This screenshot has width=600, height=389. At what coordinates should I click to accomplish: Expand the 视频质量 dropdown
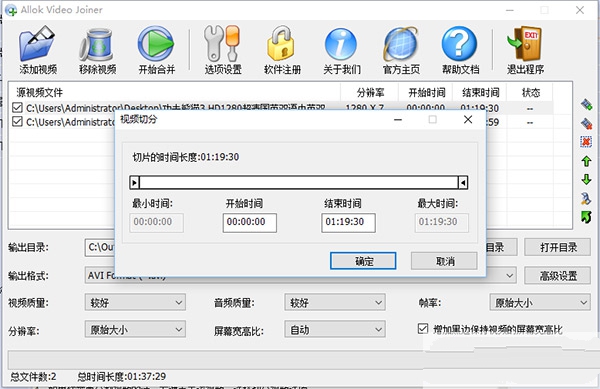135,303
